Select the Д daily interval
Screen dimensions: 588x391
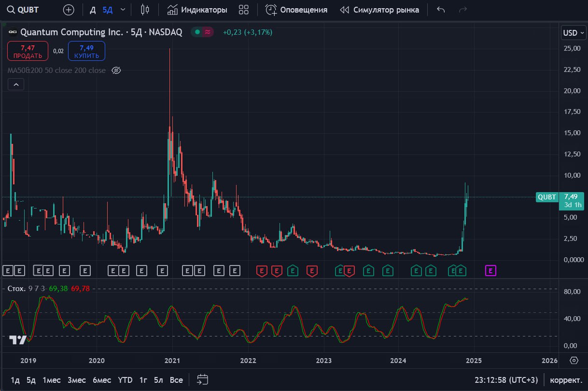click(x=93, y=10)
